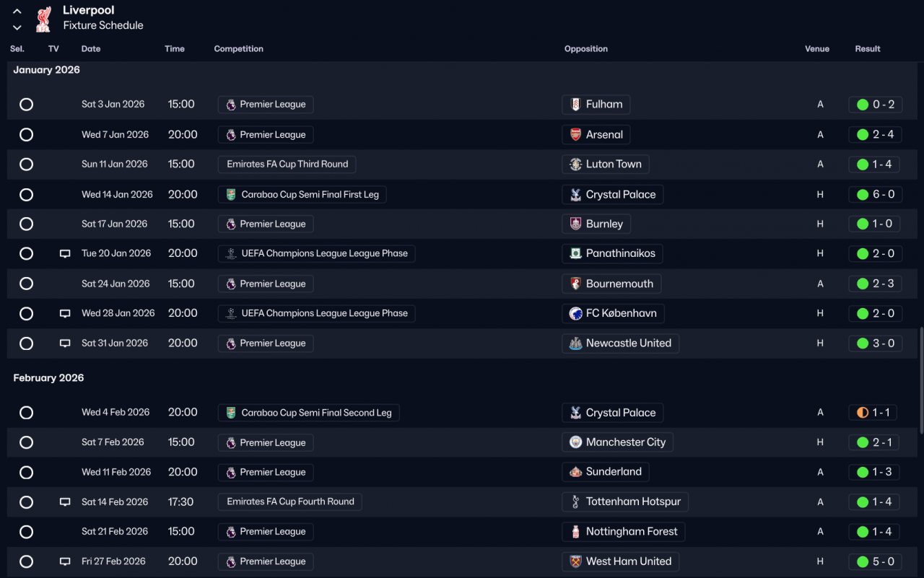Sort fixtures by the Opposition column header
The image size is (924, 578).
point(586,49)
